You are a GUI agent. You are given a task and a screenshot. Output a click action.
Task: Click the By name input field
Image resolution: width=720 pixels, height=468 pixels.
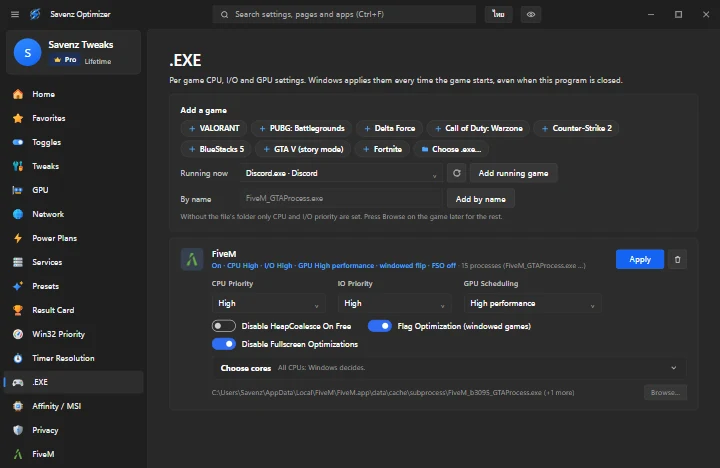point(341,198)
